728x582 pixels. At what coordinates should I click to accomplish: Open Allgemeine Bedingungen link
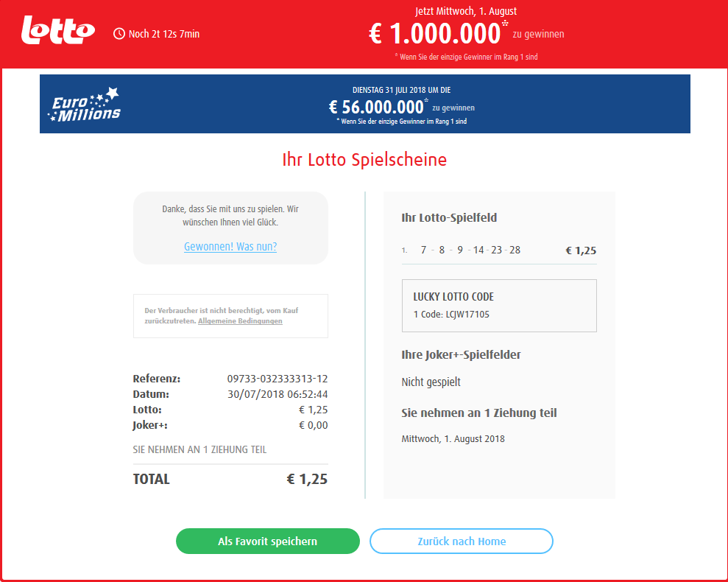240,321
